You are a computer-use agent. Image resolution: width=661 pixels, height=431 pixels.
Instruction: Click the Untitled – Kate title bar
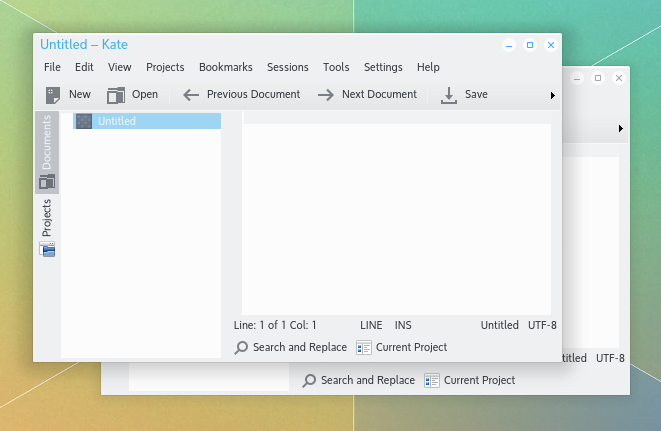tap(84, 44)
